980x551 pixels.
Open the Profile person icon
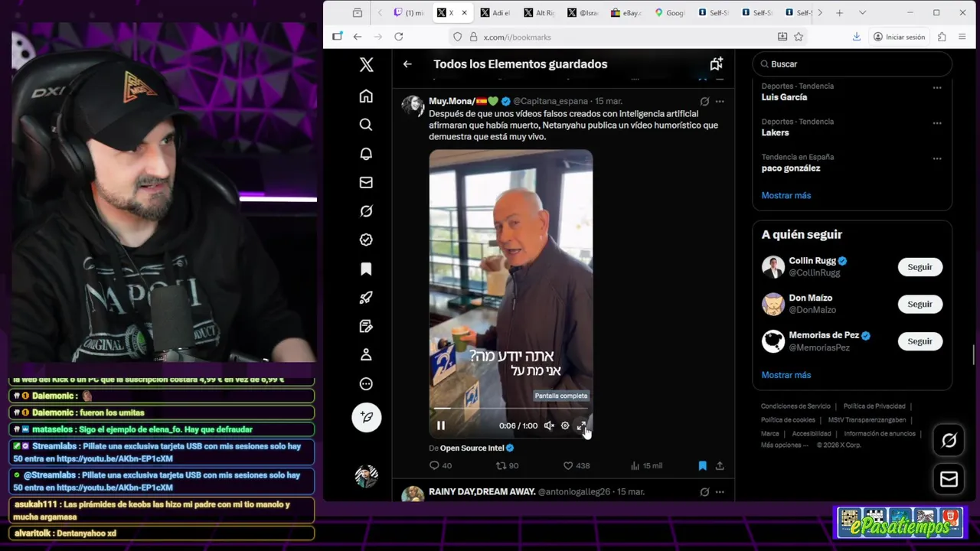point(366,355)
